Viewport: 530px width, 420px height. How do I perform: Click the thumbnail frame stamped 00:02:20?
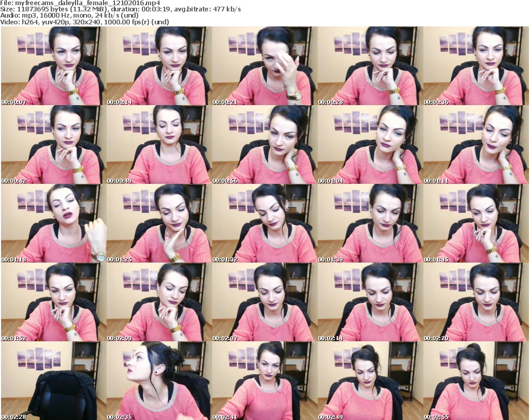476,302
